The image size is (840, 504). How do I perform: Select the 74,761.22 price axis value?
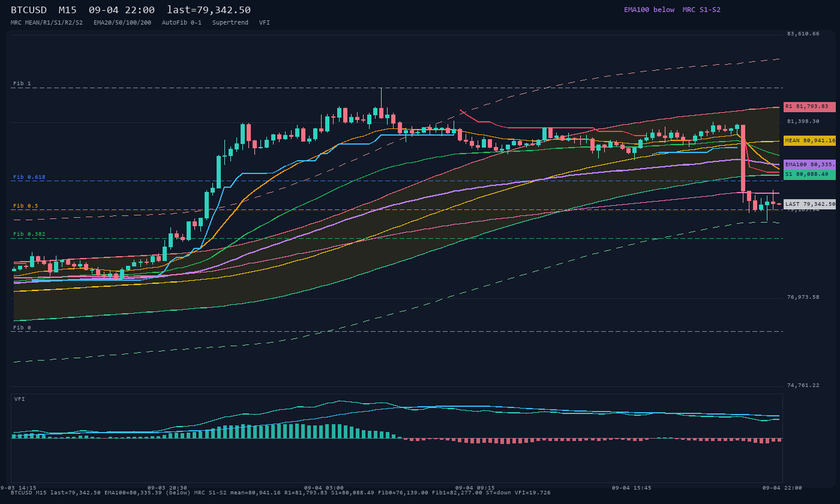pyautogui.click(x=803, y=385)
